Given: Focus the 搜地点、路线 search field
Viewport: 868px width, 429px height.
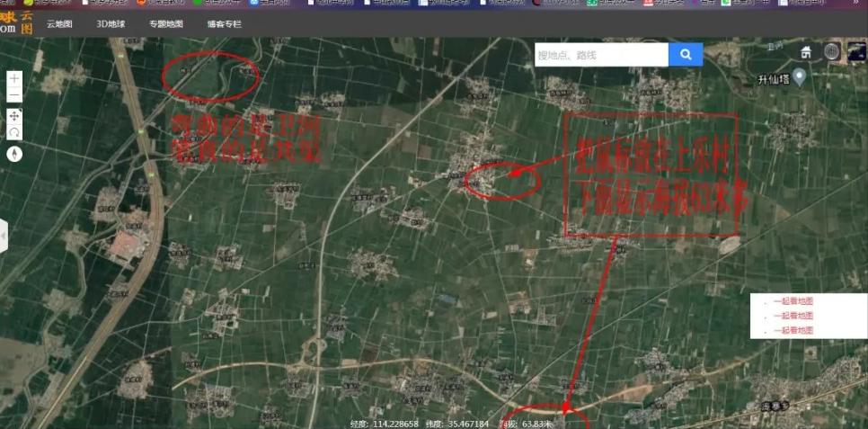Looking at the screenshot, I should click(x=602, y=55).
